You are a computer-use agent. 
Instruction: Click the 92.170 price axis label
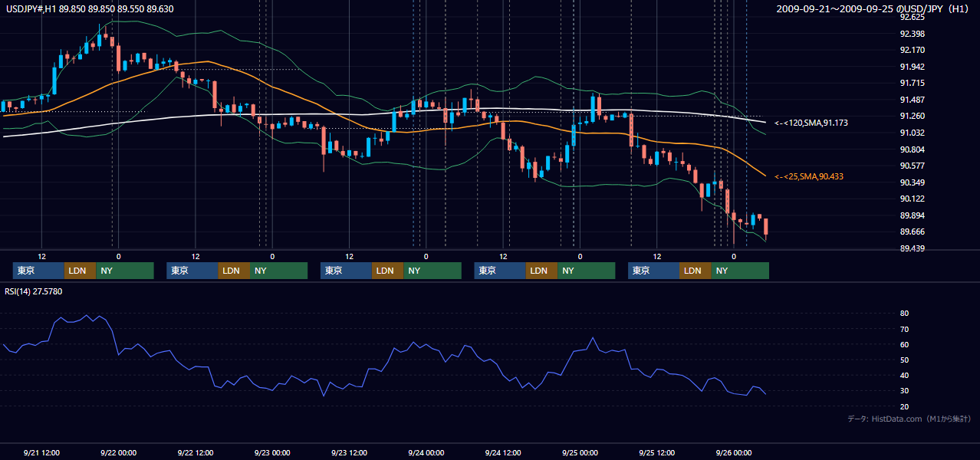click(911, 50)
